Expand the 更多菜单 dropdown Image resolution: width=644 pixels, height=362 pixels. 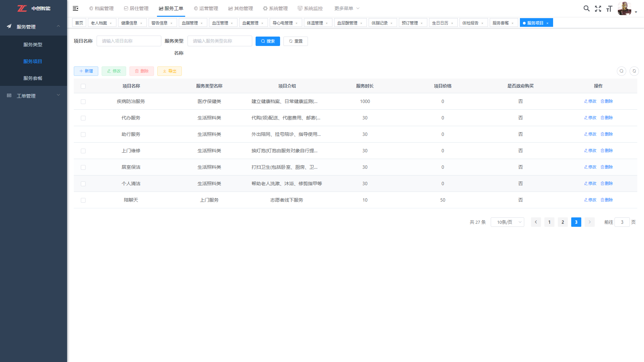click(346, 8)
